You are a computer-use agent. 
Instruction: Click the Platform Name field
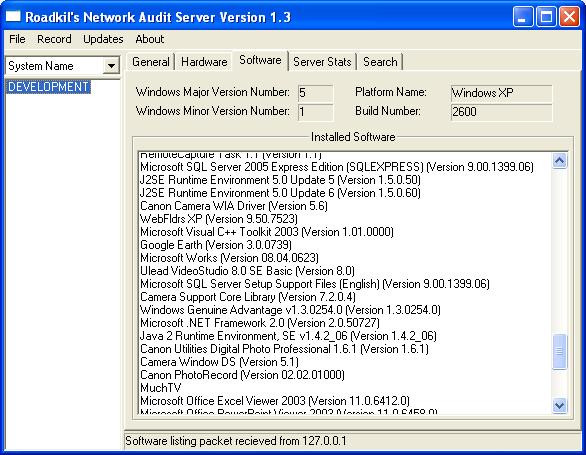(501, 93)
